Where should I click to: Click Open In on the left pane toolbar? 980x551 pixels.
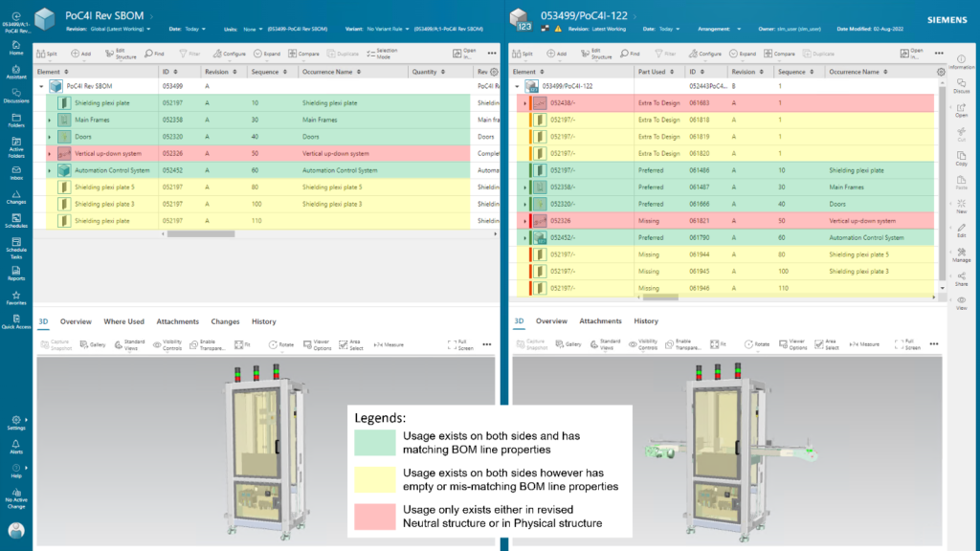[x=464, y=54]
